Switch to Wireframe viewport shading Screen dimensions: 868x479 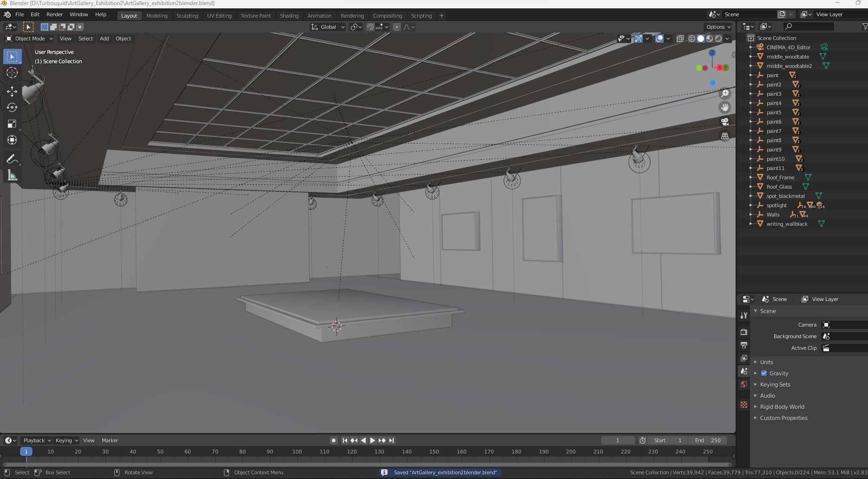click(x=692, y=39)
